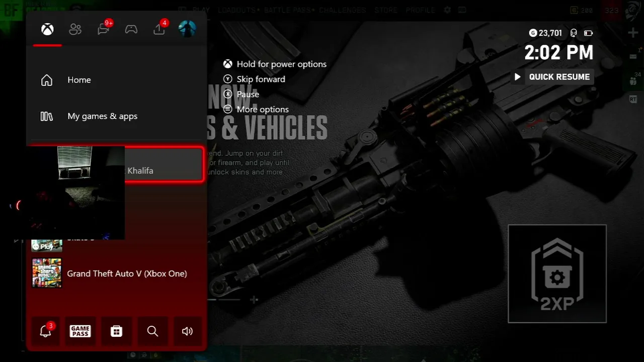Click the controller battery icon
The image size is (644, 362).
point(588,33)
